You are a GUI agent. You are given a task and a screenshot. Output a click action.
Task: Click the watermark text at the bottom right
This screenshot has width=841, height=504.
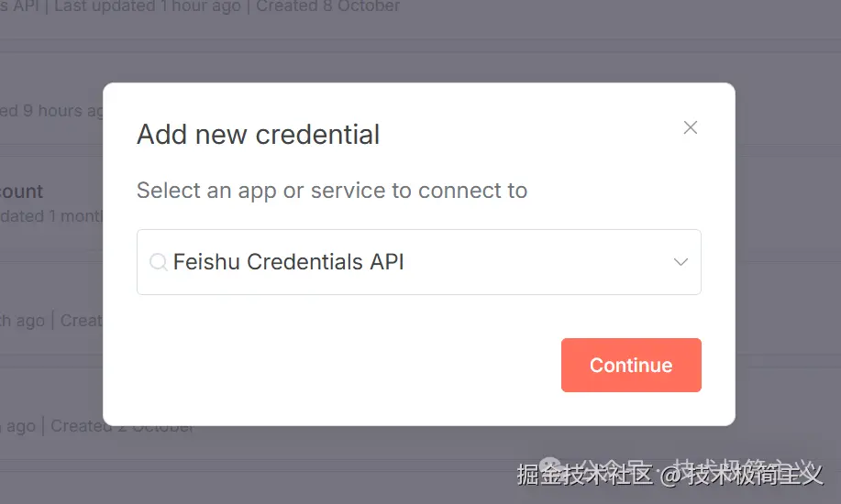point(669,474)
